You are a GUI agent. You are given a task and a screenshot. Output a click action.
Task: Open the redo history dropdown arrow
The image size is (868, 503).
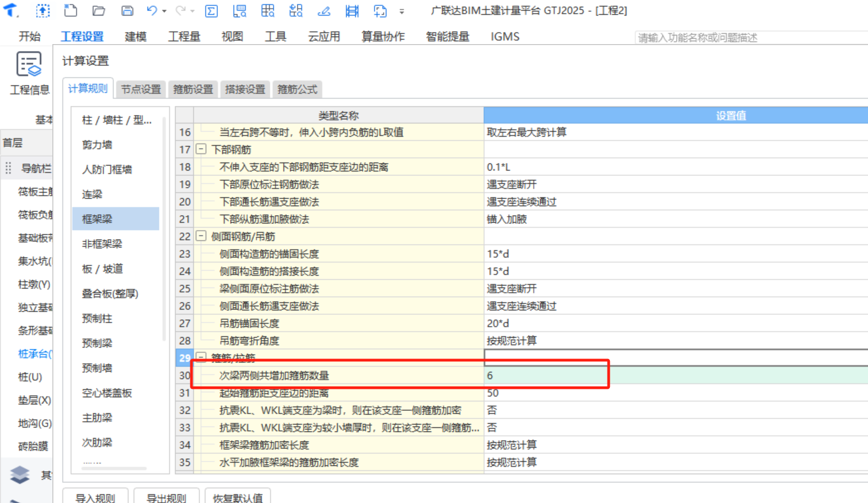192,11
